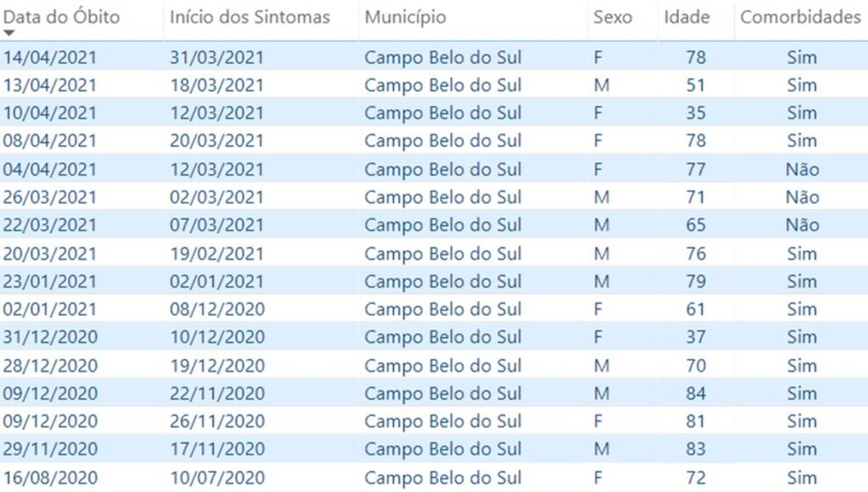
Task: Select the Início dos Sintomas column header
Action: pos(249,17)
